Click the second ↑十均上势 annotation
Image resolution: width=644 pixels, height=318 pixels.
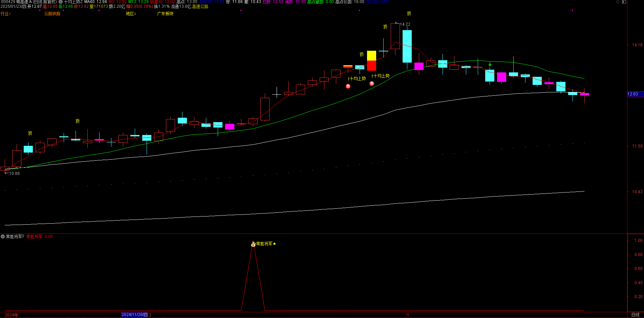click(381, 76)
